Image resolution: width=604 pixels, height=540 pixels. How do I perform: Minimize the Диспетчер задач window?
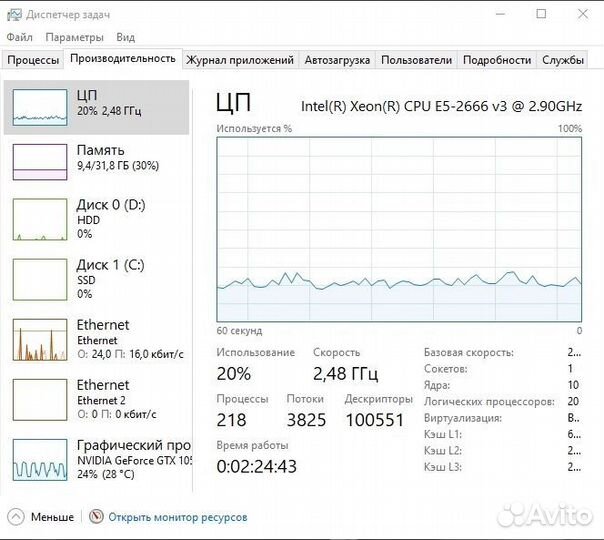tap(500, 14)
